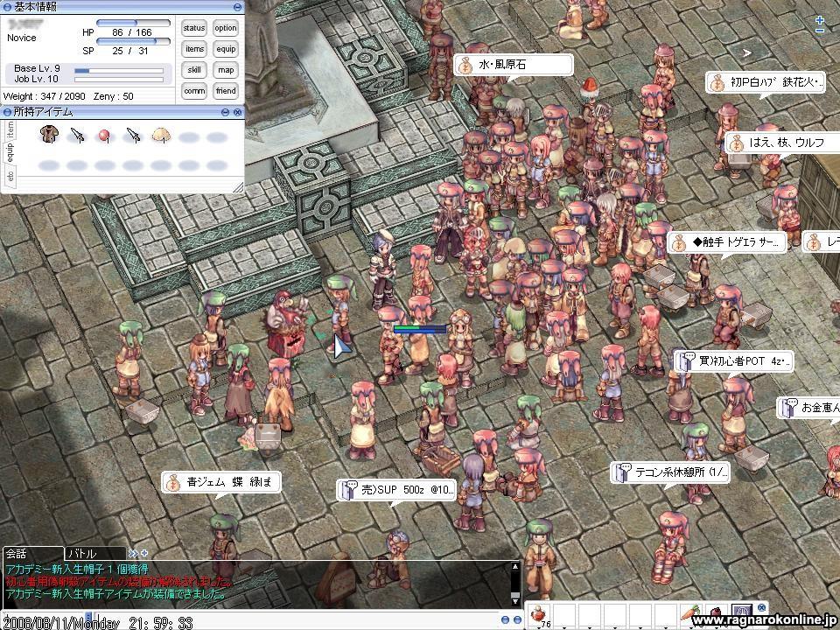Screen dimensions: 840x630
Task: Click the chat log scroll-down arrow
Action: click(x=514, y=601)
